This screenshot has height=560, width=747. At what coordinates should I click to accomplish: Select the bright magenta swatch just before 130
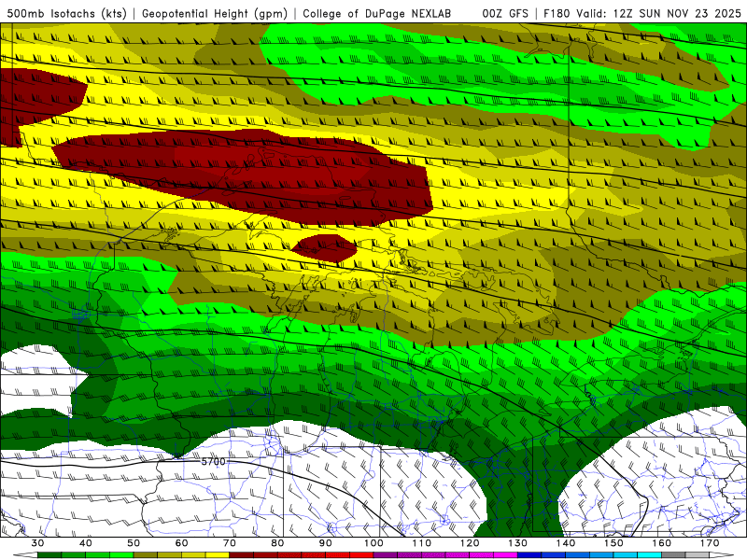coord(505,555)
